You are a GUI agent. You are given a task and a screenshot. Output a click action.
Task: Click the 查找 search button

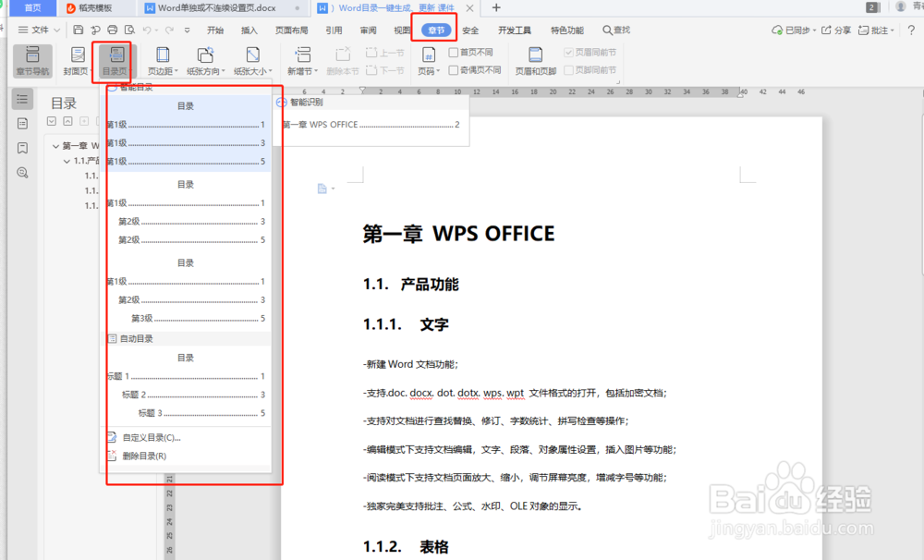tap(616, 30)
